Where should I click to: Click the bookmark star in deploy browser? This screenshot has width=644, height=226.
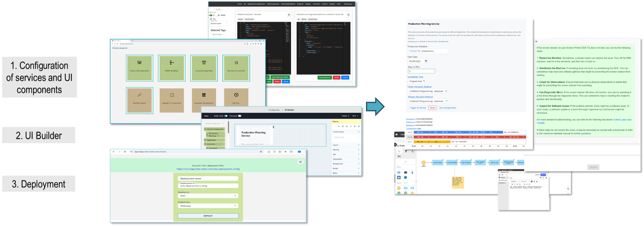261,152
